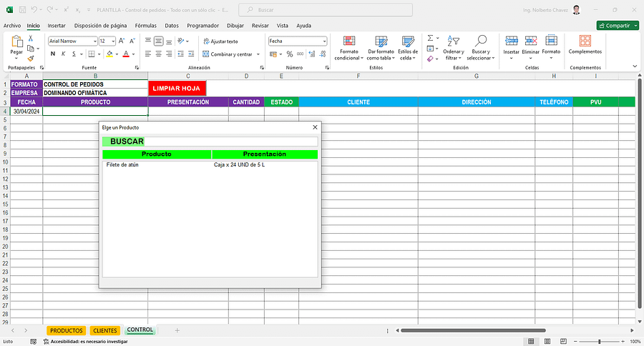Image resolution: width=644 pixels, height=346 pixels.
Task: Decrease font size with the smaller A icon
Action: (x=132, y=41)
